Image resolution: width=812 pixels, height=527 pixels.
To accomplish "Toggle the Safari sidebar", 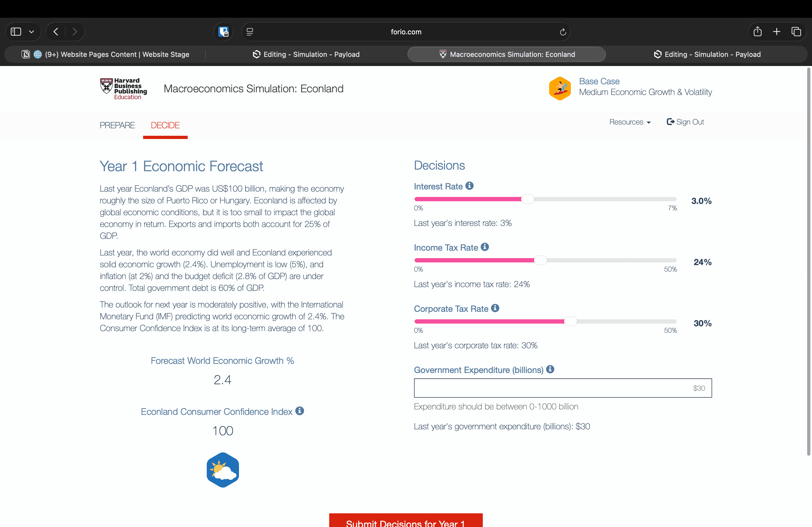I will 16,32.
